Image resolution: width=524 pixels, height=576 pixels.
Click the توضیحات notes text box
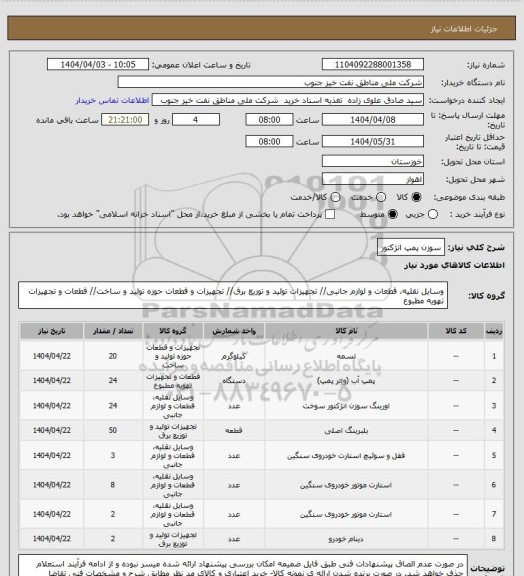point(243,566)
